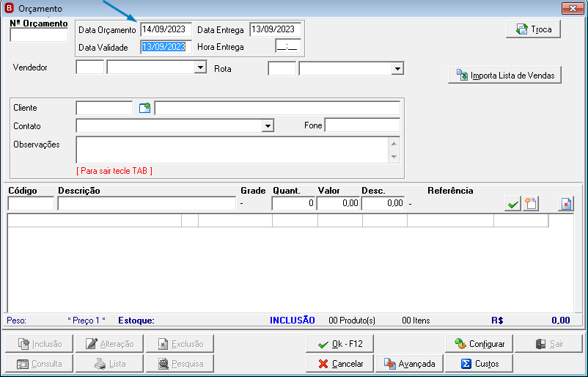Click the Cliente name field
The image size is (588, 377).
[277, 108]
